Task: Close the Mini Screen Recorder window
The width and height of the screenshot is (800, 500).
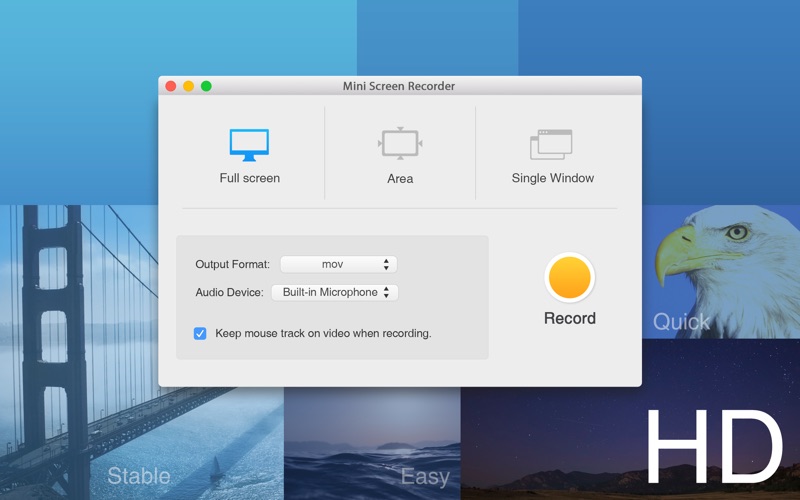Action: tap(171, 86)
